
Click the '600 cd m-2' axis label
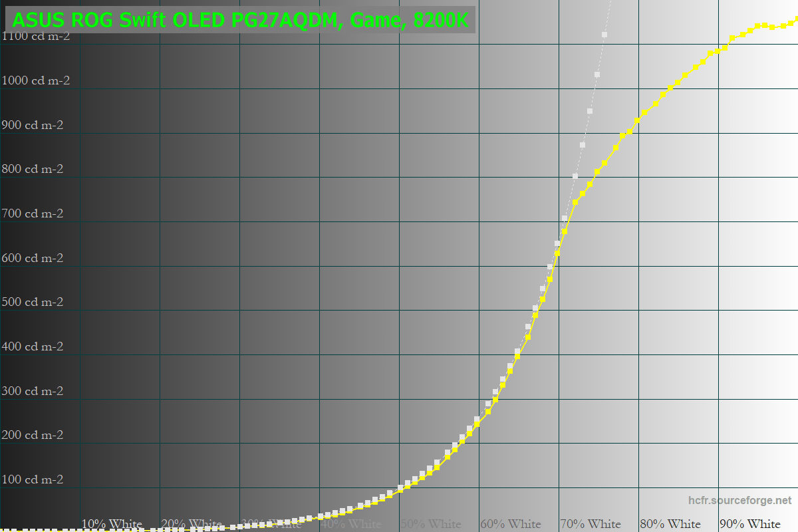tap(33, 258)
